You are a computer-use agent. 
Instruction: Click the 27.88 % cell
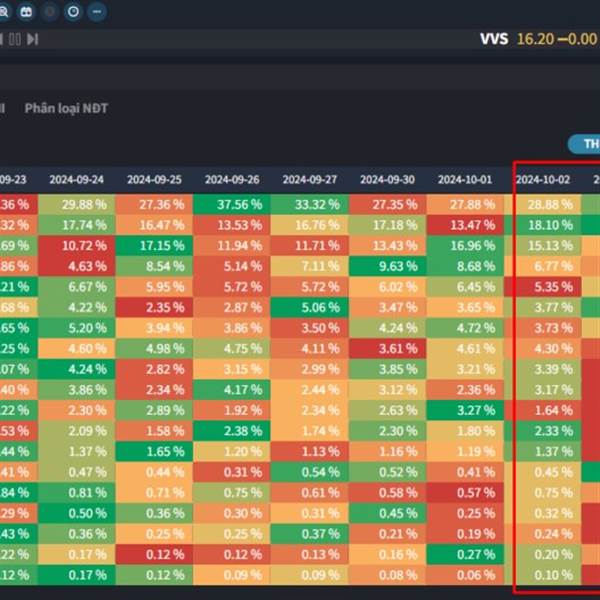[465, 204]
